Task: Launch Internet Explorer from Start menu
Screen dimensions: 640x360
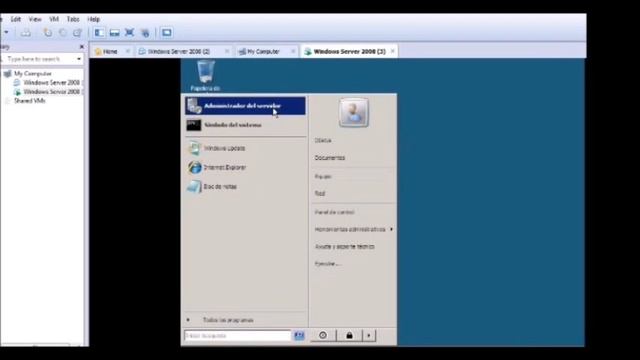Action: tap(245, 167)
